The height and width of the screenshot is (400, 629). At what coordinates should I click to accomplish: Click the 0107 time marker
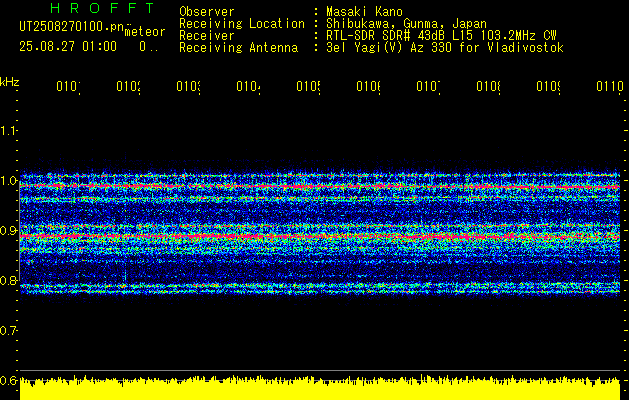pos(428,86)
